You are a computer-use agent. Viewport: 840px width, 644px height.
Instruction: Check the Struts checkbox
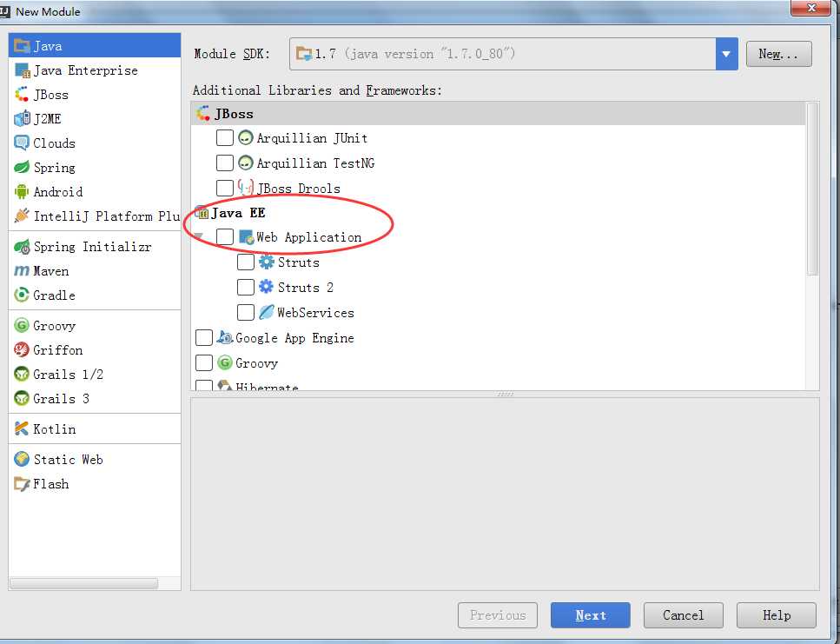click(x=246, y=262)
